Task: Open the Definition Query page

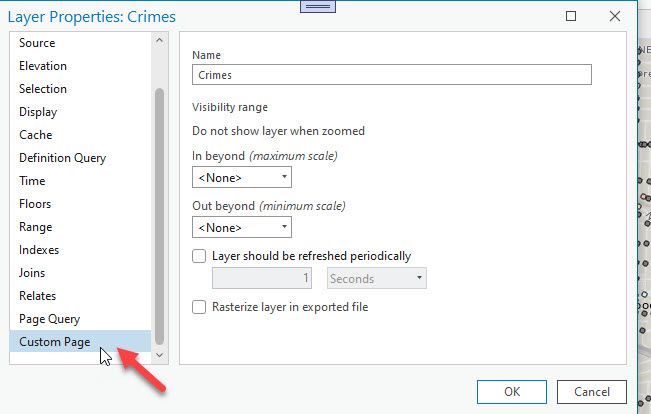Action: 62,158
